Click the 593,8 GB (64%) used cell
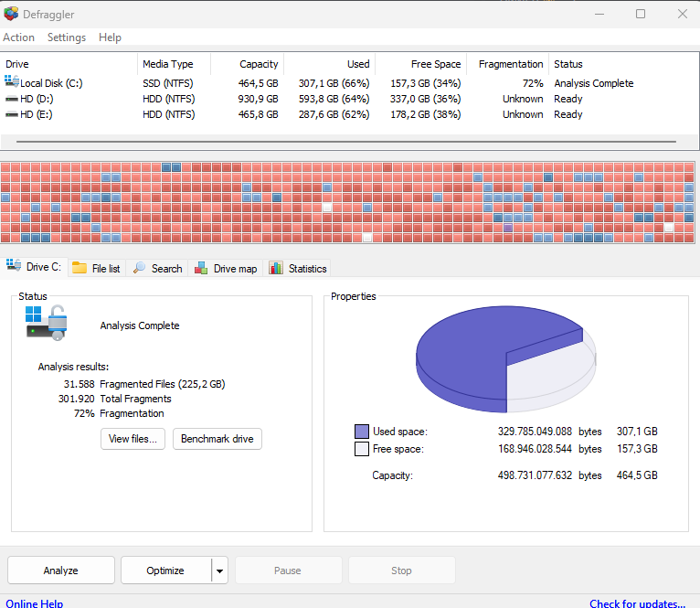 coord(334,99)
